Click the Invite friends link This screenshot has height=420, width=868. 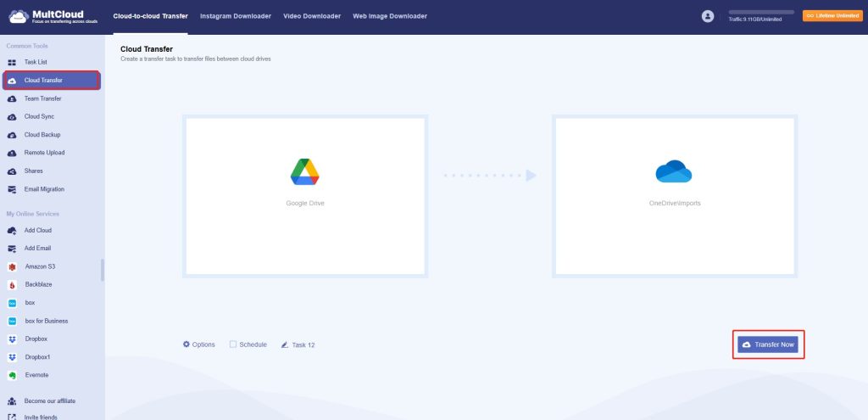point(41,417)
